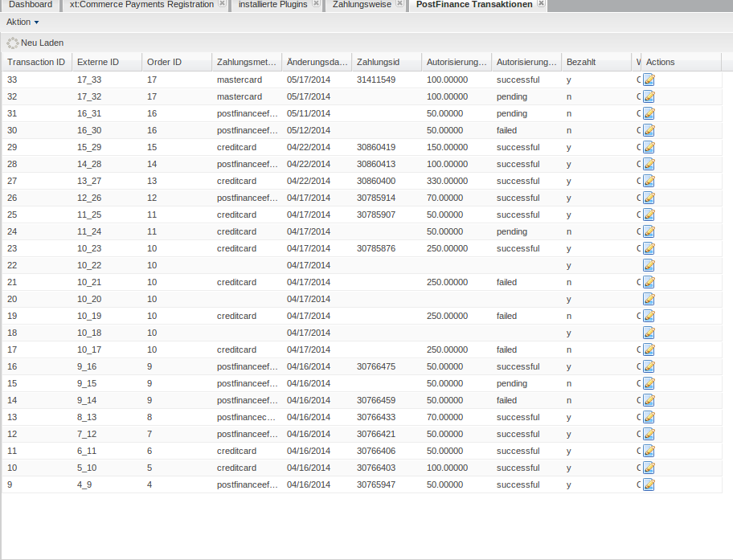Open the Aktion dropdown menu

pos(23,22)
